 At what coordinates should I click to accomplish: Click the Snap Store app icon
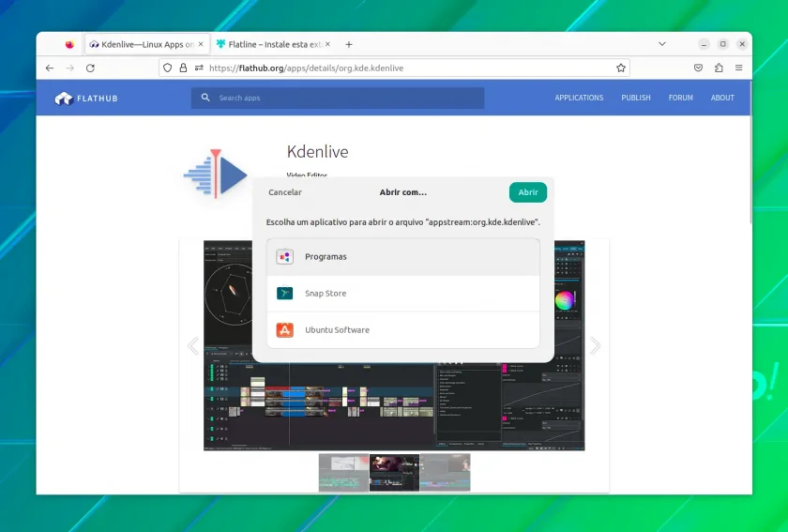[284, 293]
